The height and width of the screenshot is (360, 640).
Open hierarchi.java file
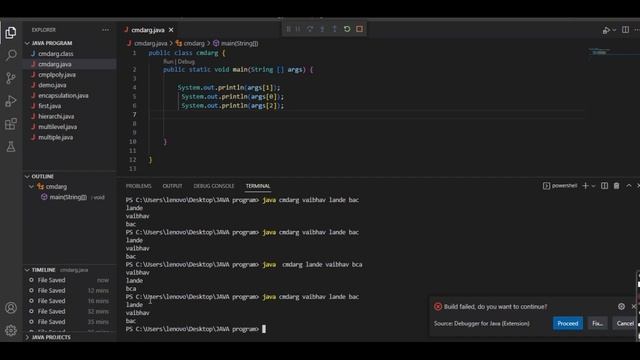[56, 116]
